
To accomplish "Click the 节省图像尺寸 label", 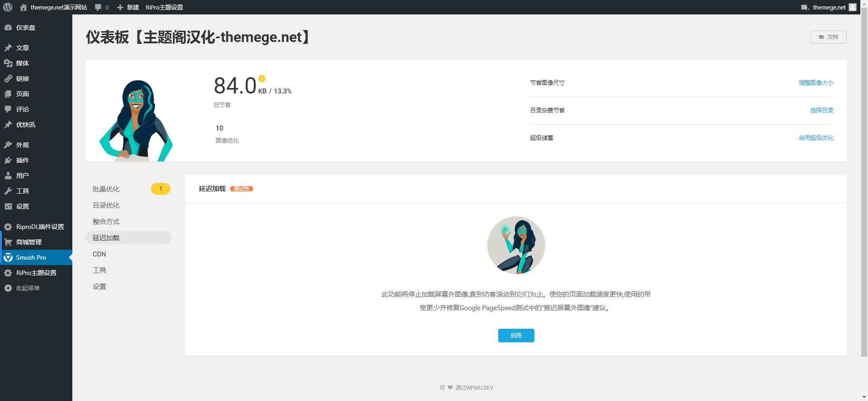I will coord(547,83).
